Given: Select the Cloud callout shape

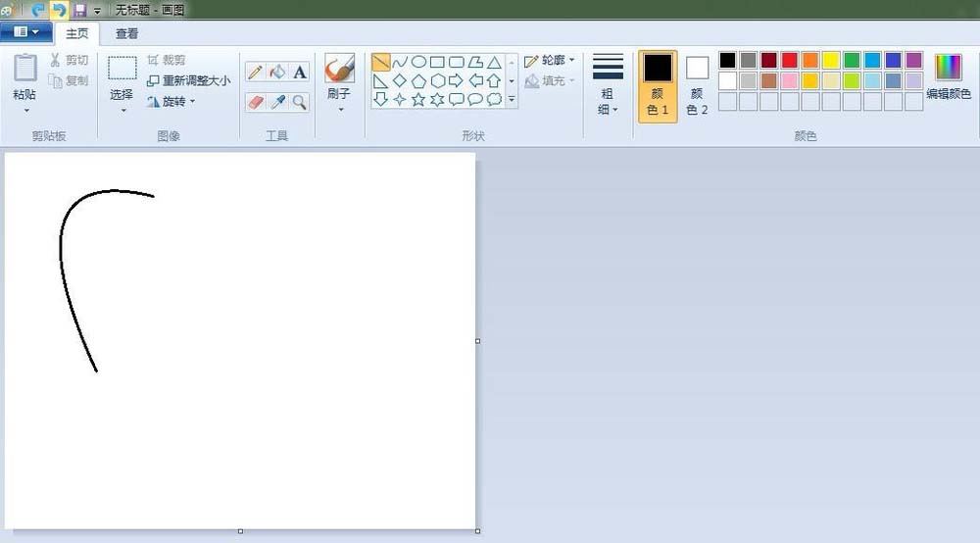Looking at the screenshot, I should click(494, 99).
